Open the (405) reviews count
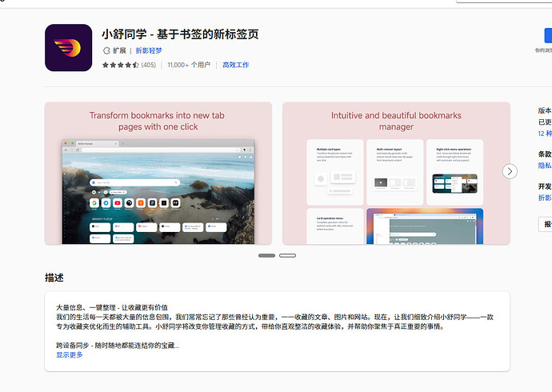This screenshot has width=552, height=392. [148, 65]
